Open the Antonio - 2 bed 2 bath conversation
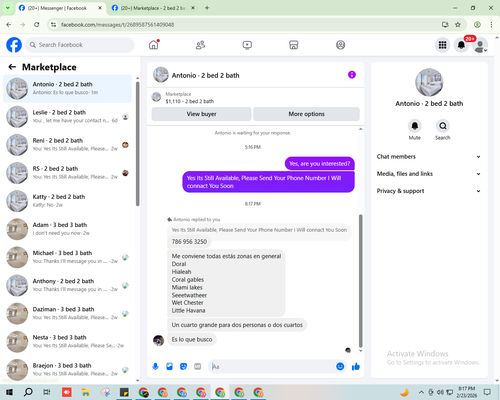The height and width of the screenshot is (400, 500). [x=67, y=88]
